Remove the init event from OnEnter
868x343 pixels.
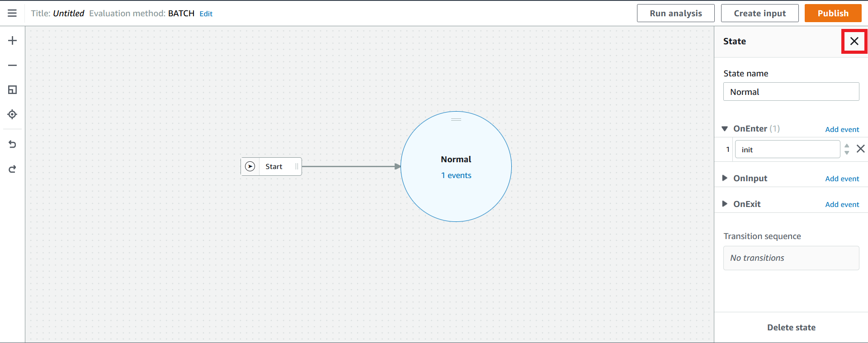(860, 149)
